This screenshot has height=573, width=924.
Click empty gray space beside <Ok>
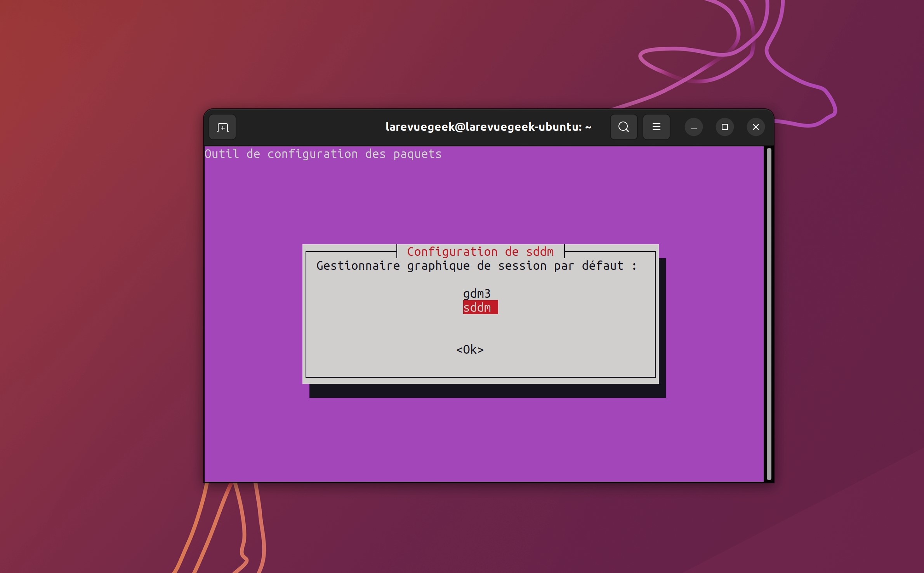(563, 349)
